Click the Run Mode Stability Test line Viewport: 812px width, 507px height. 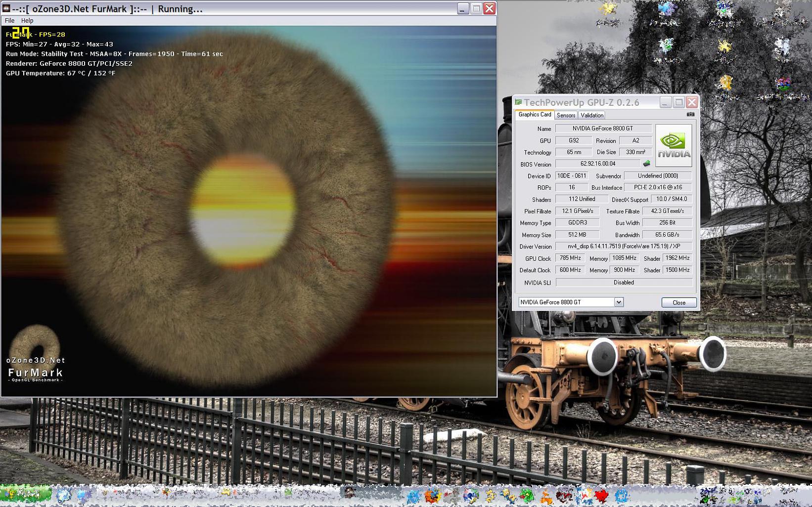coord(114,54)
